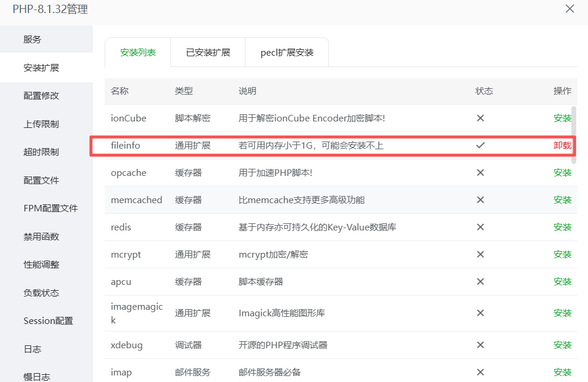Click the ionCube not-installed X status icon

[x=480, y=118]
